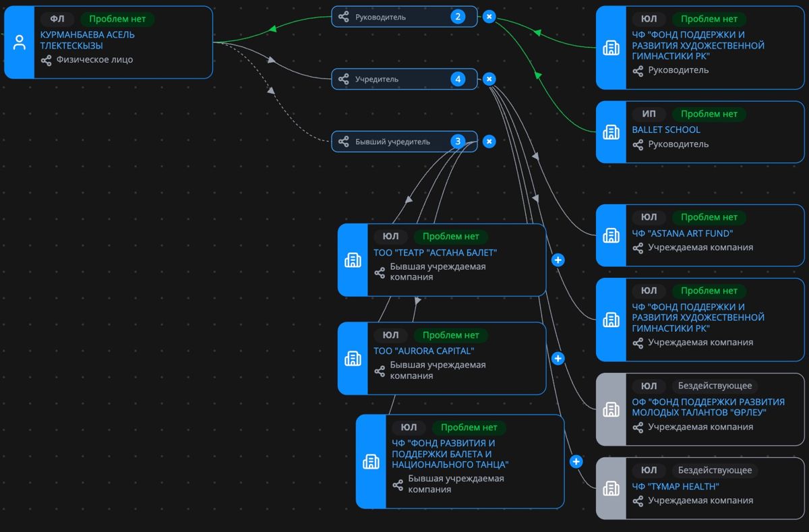Viewport: 809px width, 532px height.
Task: Click building icon on ТҰМАР HEALTH card
Action: (611, 488)
